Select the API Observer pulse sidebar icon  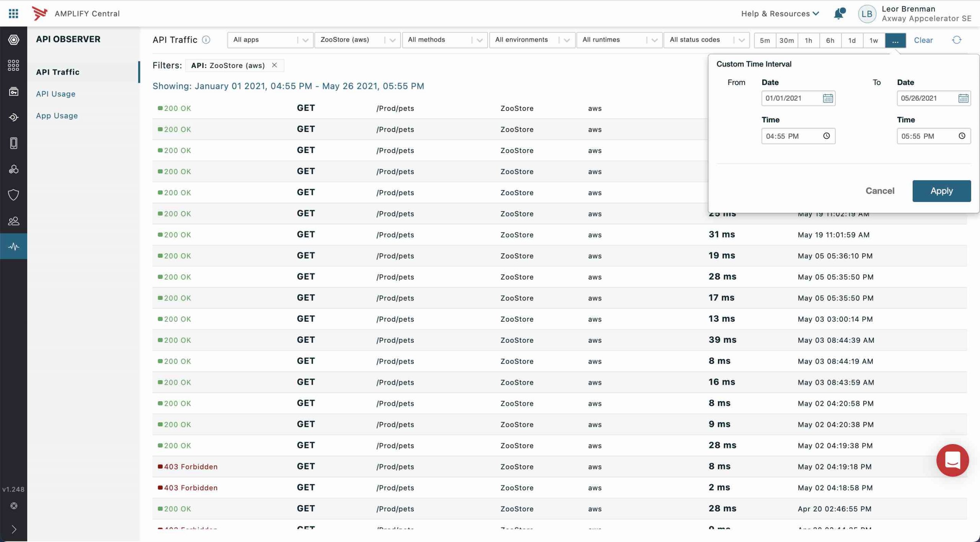click(x=13, y=246)
